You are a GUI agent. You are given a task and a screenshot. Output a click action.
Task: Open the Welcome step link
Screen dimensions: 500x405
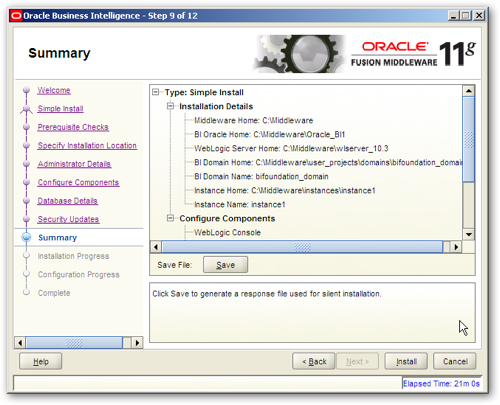(54, 90)
